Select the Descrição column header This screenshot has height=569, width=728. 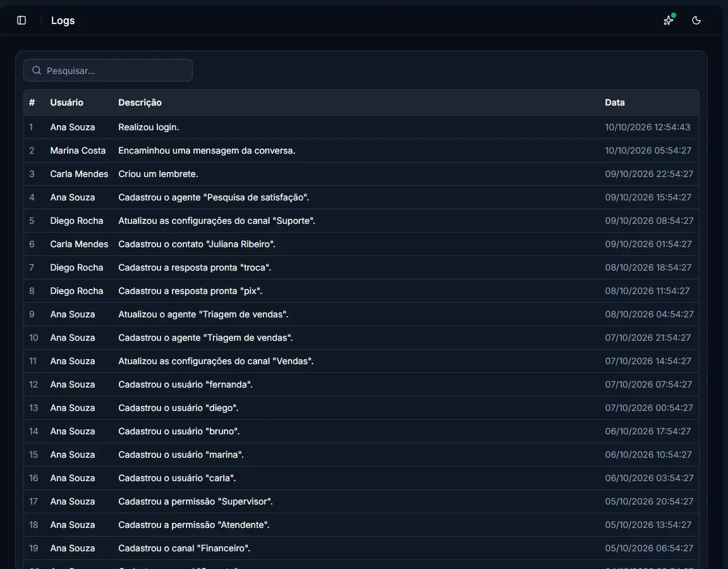point(140,102)
